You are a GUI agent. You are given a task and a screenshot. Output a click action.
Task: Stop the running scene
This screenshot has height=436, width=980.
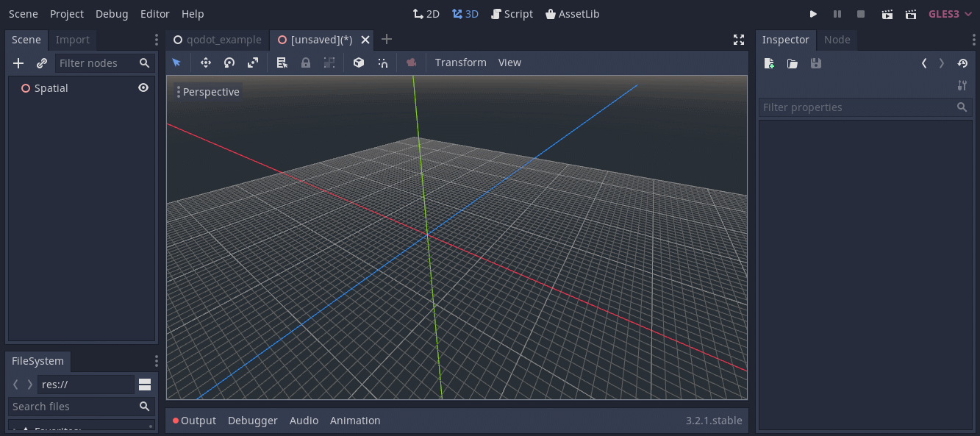[x=861, y=14]
